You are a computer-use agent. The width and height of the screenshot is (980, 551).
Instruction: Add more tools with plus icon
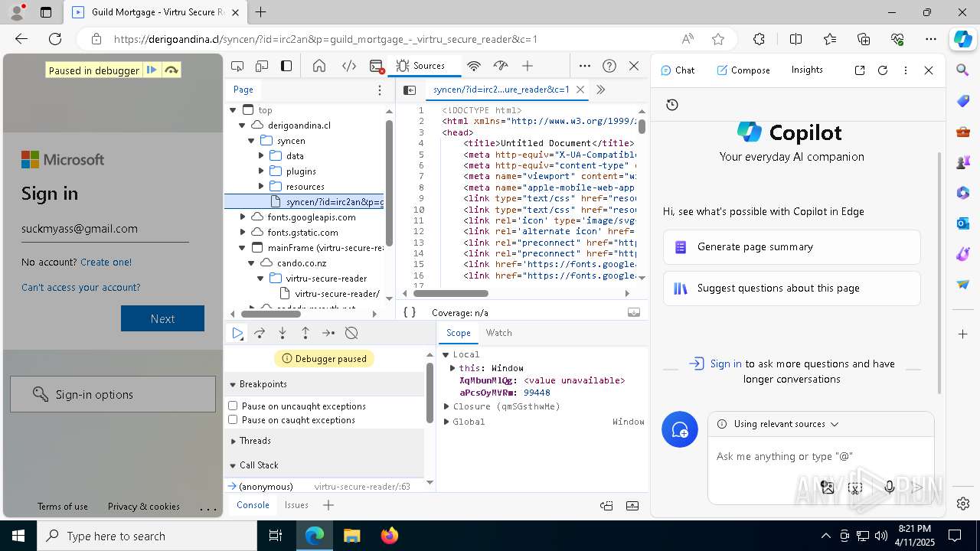click(528, 66)
